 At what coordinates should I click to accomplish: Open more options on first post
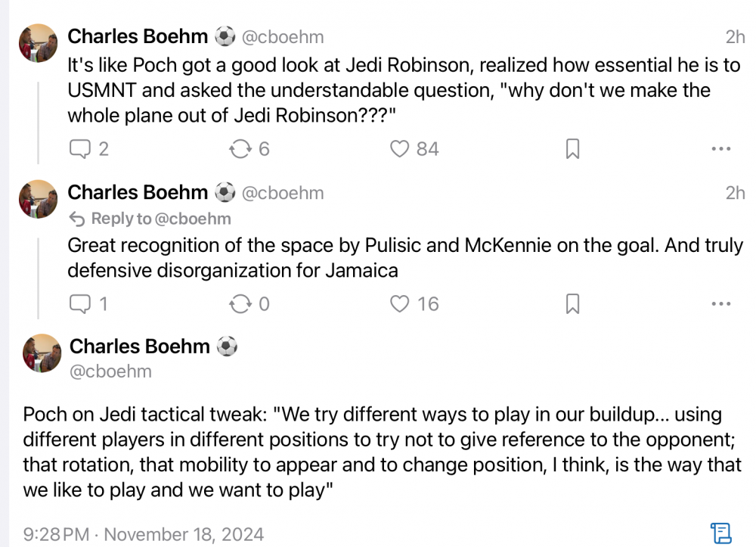pyautogui.click(x=721, y=149)
